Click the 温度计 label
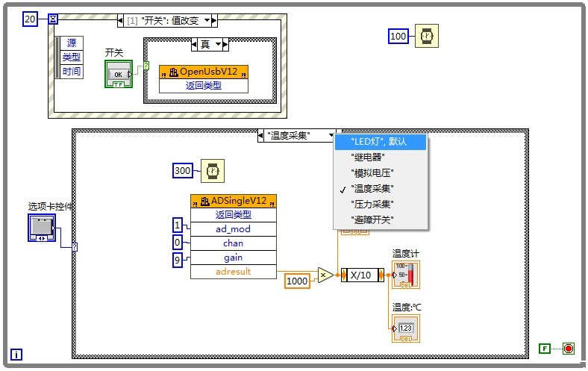Image resolution: width=588 pixels, height=371 pixels. point(406,254)
